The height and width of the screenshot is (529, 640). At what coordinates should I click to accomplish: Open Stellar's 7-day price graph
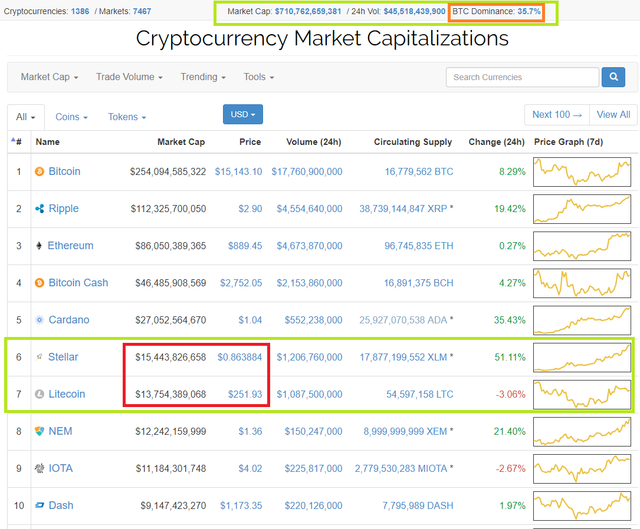click(x=582, y=358)
